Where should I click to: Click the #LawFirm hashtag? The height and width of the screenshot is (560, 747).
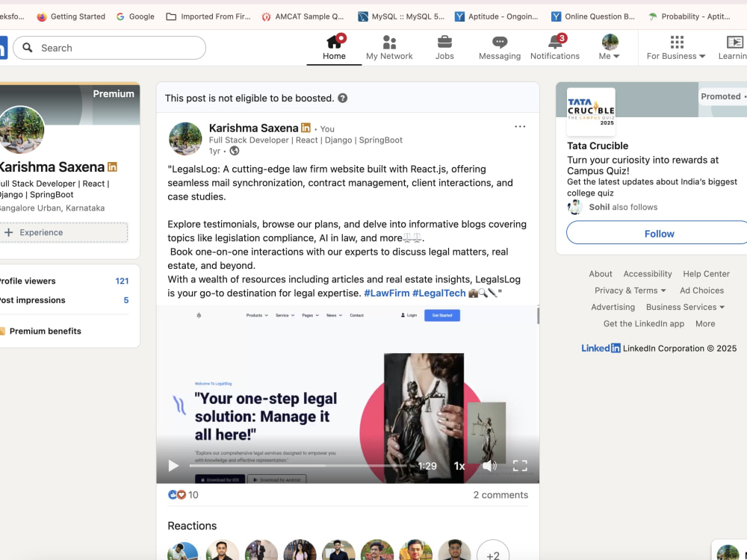pos(386,293)
